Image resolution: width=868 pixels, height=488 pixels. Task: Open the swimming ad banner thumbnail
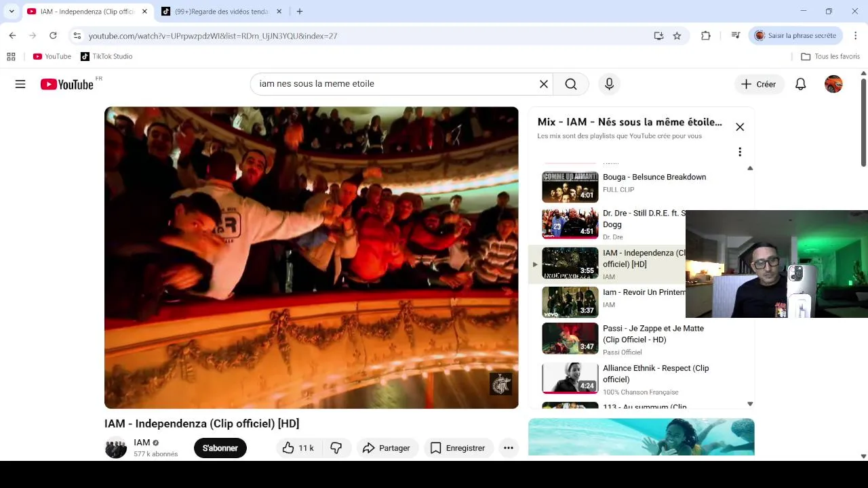642,437
